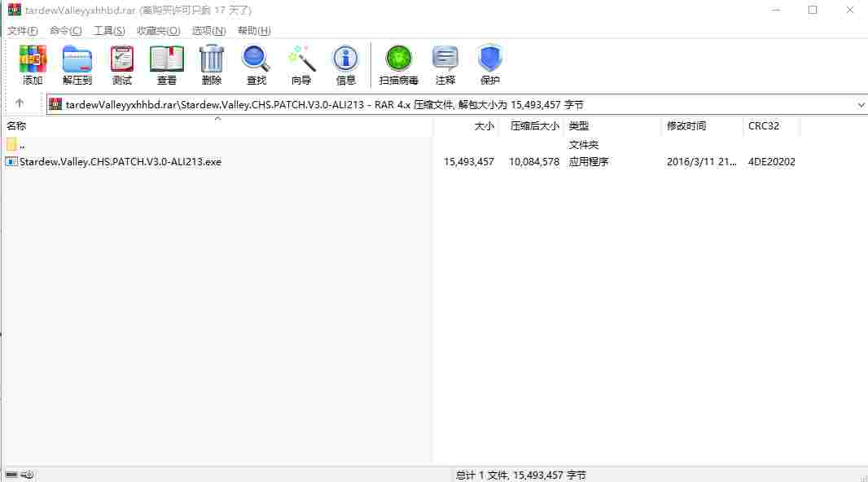Click the packed size 10,084,578 cell

pos(533,161)
